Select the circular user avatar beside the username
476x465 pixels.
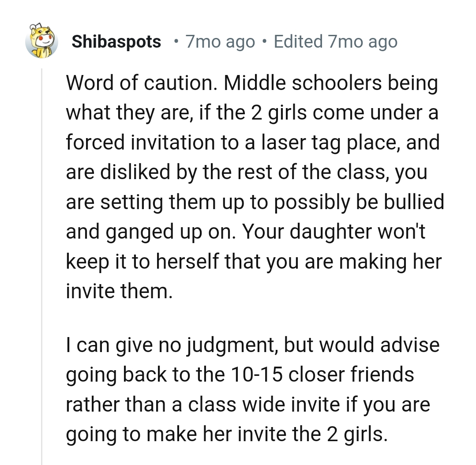pyautogui.click(x=42, y=41)
